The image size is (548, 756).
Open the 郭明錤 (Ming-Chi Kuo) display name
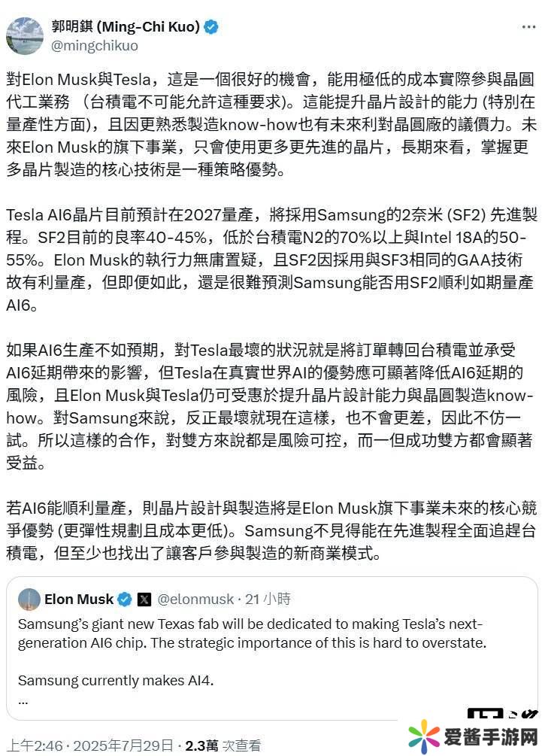(126, 27)
